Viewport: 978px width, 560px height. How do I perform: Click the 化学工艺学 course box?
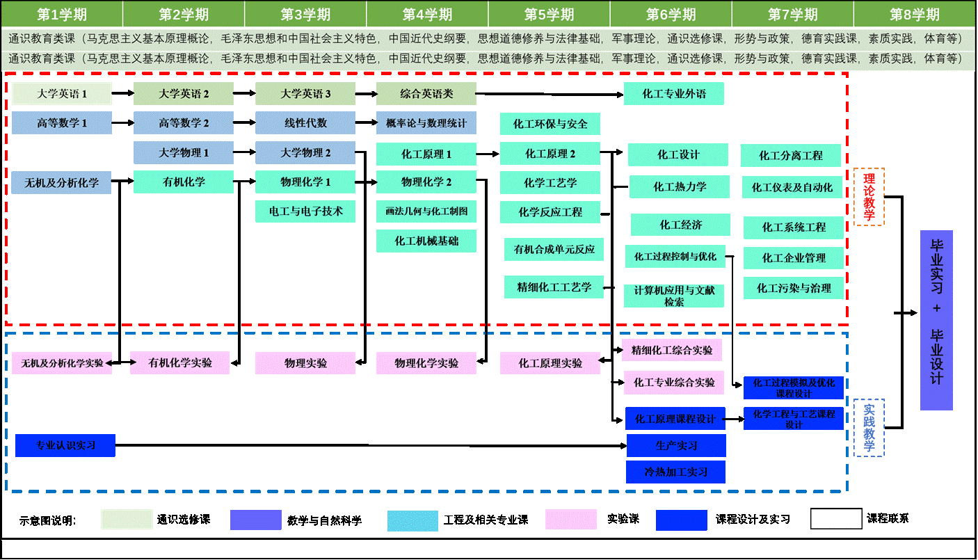[x=550, y=183]
